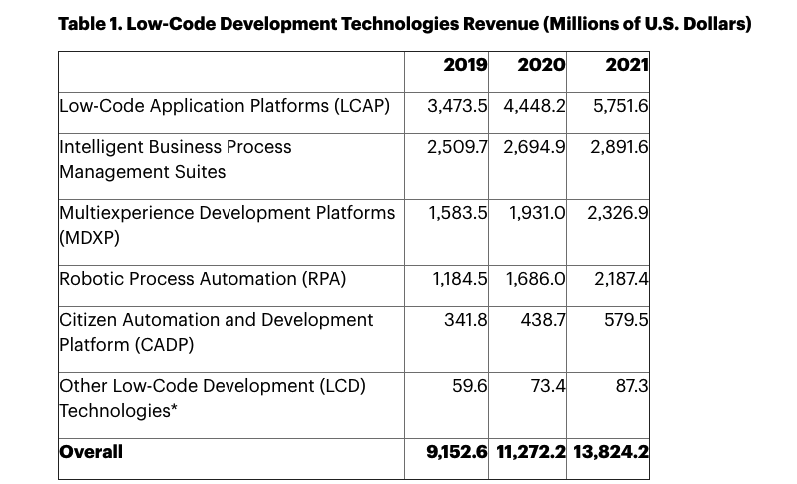The width and height of the screenshot is (797, 484).
Task: Click the LCAP 2021 value 5,751.6
Action: tap(620, 105)
